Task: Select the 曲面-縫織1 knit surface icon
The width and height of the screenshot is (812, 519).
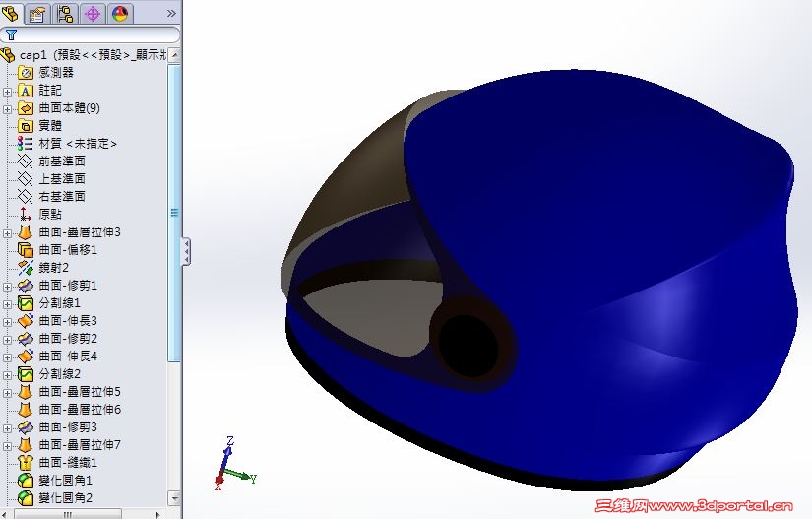Action: [x=26, y=462]
